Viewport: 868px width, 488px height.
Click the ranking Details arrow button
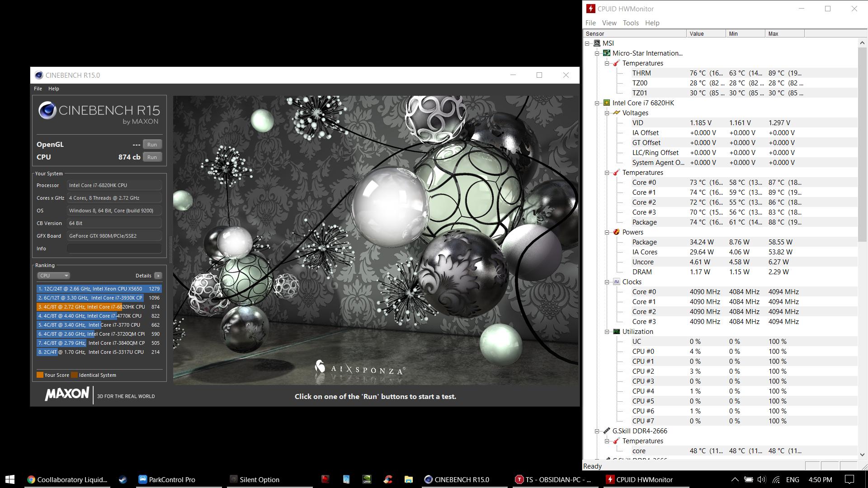[x=158, y=276]
